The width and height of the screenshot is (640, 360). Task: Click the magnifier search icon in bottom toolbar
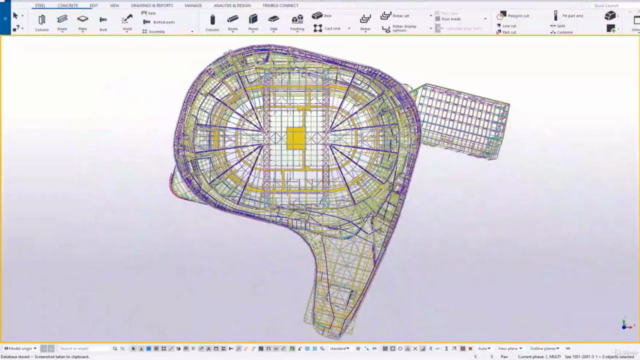pos(115,349)
